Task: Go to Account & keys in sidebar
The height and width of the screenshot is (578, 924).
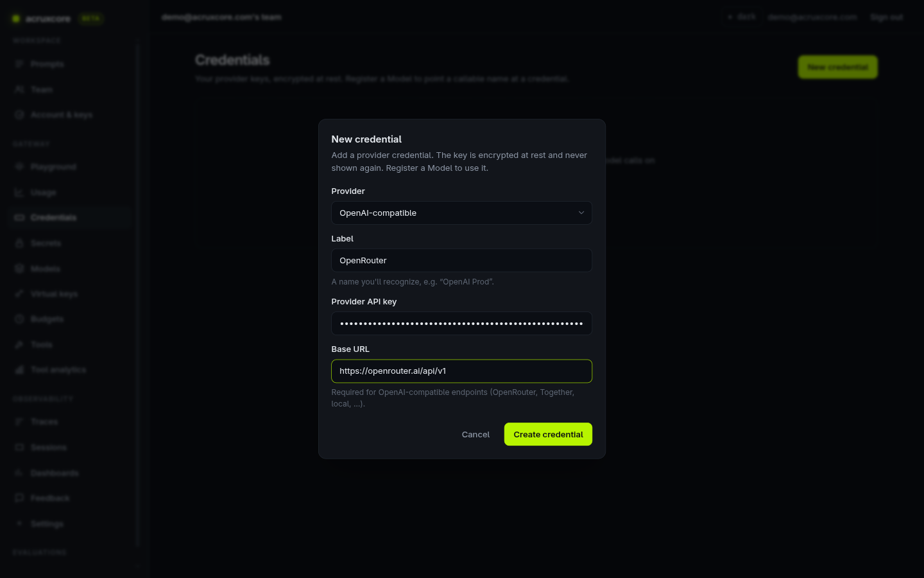Action: 71,115
